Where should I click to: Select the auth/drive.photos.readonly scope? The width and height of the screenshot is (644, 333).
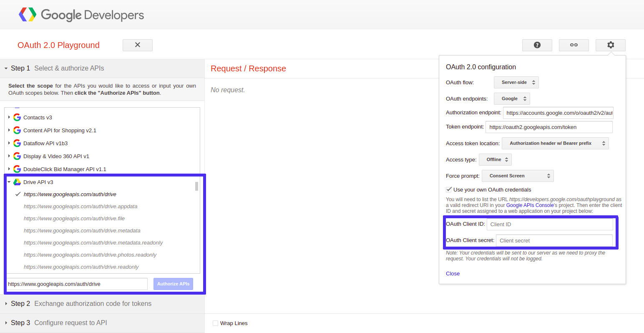[x=90, y=255]
